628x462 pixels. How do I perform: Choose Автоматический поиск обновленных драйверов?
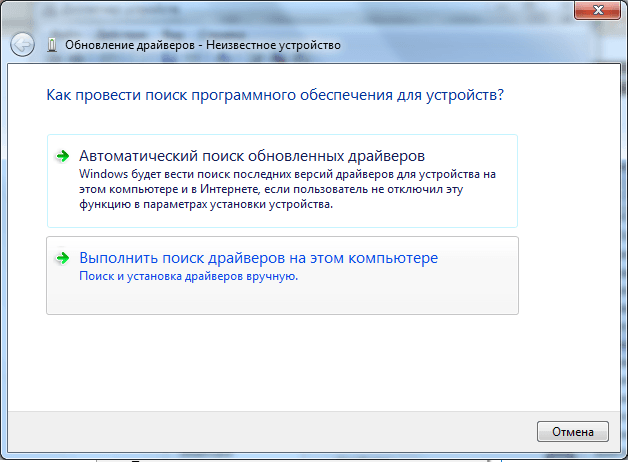252,156
